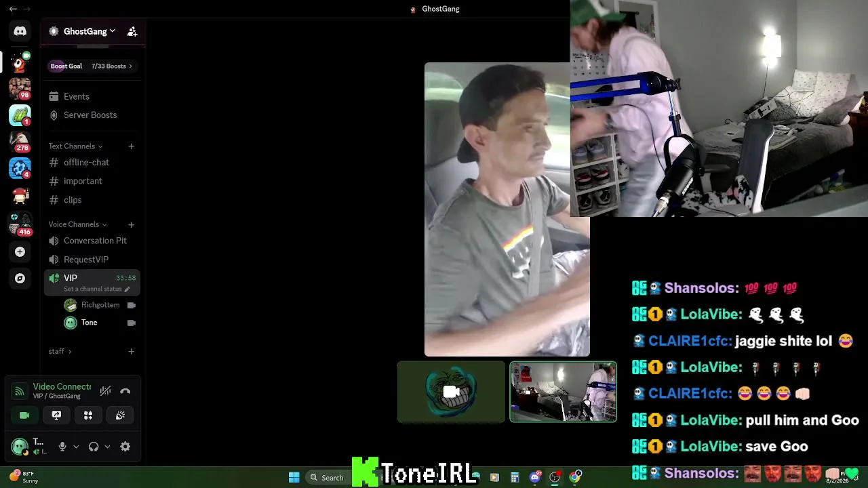The height and width of the screenshot is (488, 868).
Task: Open Windows Start menu
Action: (x=294, y=477)
